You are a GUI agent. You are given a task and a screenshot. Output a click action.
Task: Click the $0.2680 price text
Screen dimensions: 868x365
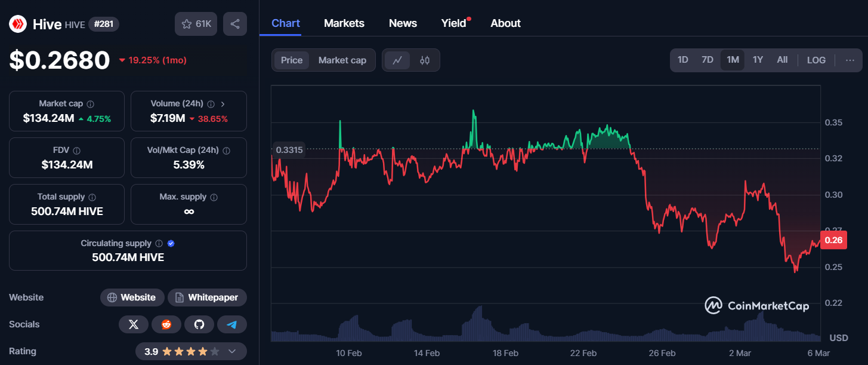coord(60,60)
